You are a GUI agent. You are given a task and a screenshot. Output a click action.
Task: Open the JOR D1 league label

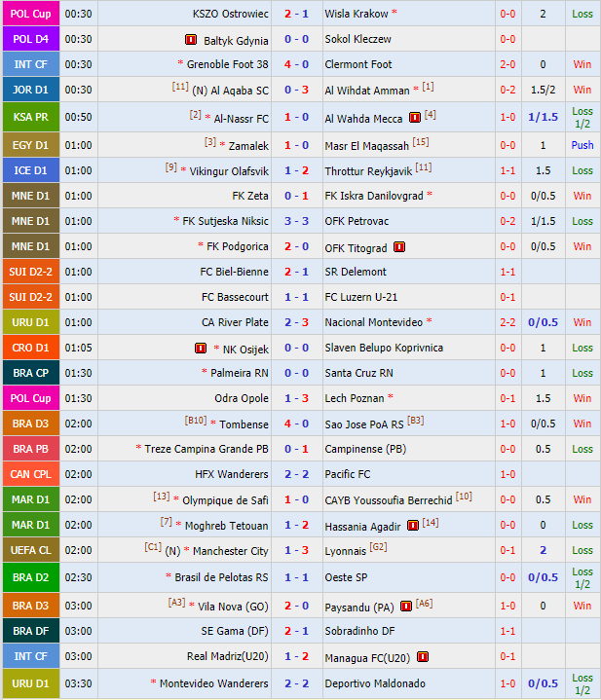[31, 90]
